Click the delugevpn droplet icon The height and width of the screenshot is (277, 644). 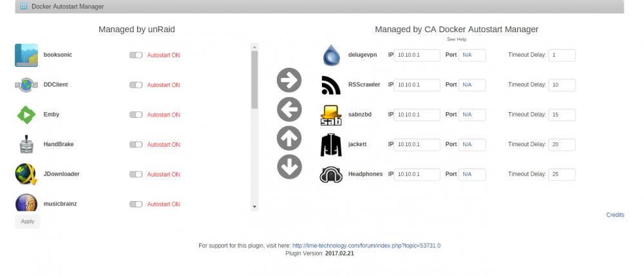pyautogui.click(x=331, y=55)
